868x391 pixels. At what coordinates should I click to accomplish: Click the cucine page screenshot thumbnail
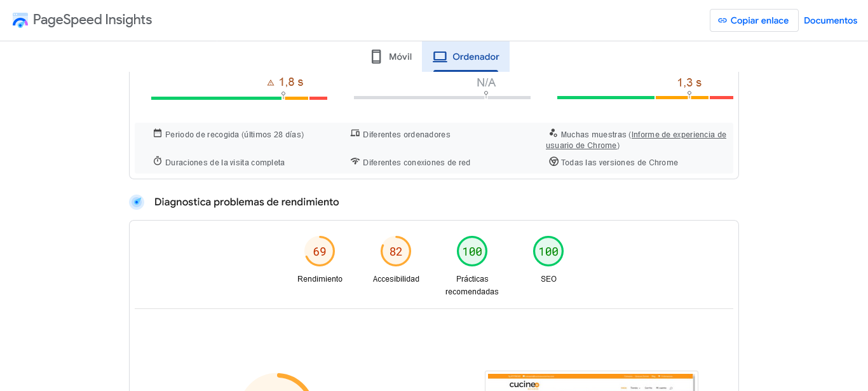(x=592, y=381)
